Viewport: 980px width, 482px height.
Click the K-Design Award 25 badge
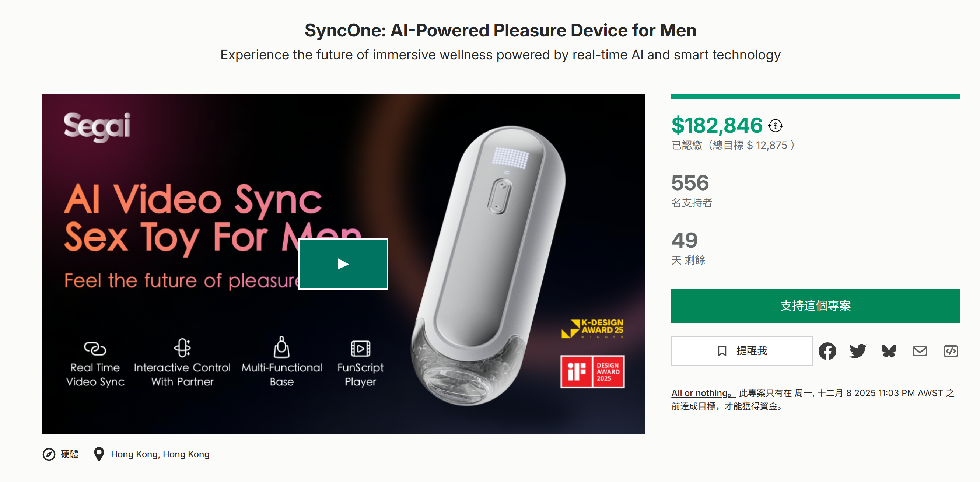click(592, 328)
